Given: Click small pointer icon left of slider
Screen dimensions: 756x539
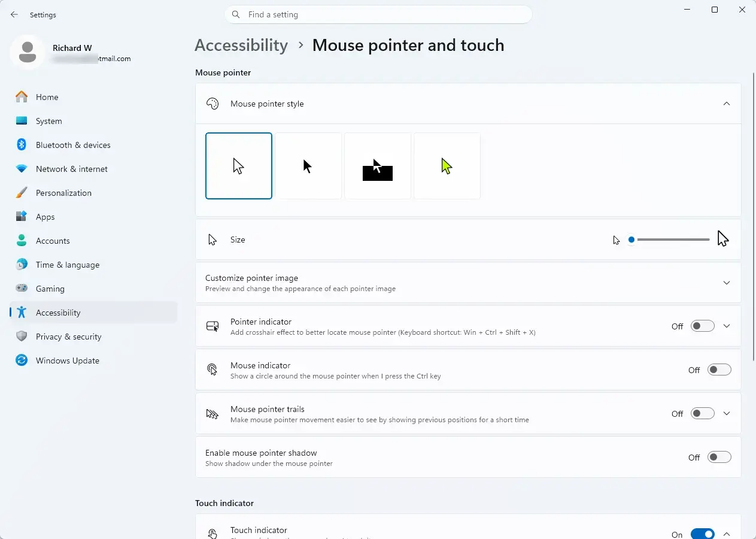Looking at the screenshot, I should click(x=617, y=240).
